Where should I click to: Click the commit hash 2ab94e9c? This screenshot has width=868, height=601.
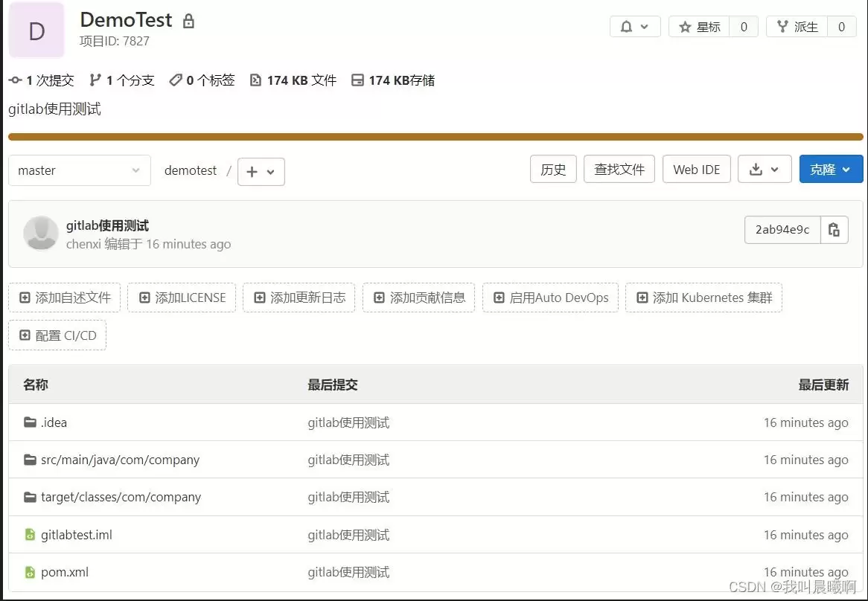point(782,229)
